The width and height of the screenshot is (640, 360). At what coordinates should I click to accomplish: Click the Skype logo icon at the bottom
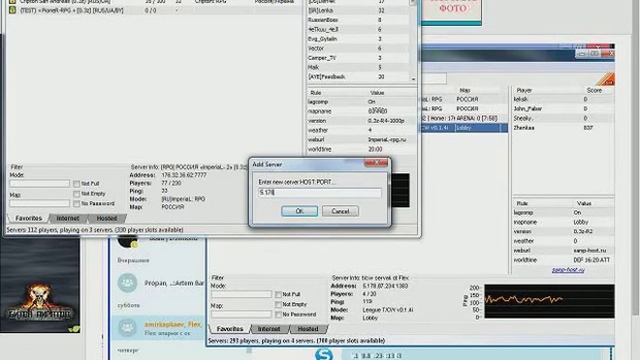click(x=324, y=354)
